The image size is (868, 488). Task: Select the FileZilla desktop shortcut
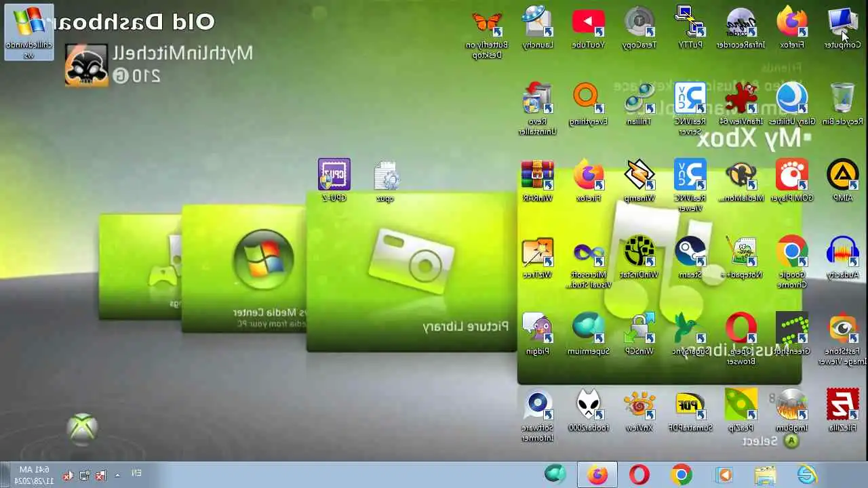pyautogui.click(x=843, y=411)
